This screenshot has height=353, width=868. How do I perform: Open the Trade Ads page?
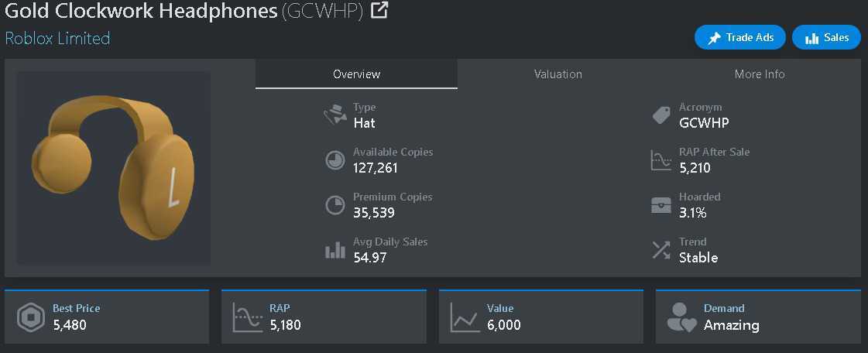click(x=739, y=37)
